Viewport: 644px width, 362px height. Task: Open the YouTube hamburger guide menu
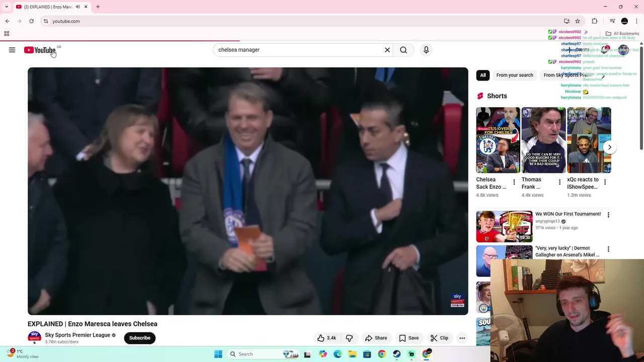(x=12, y=50)
